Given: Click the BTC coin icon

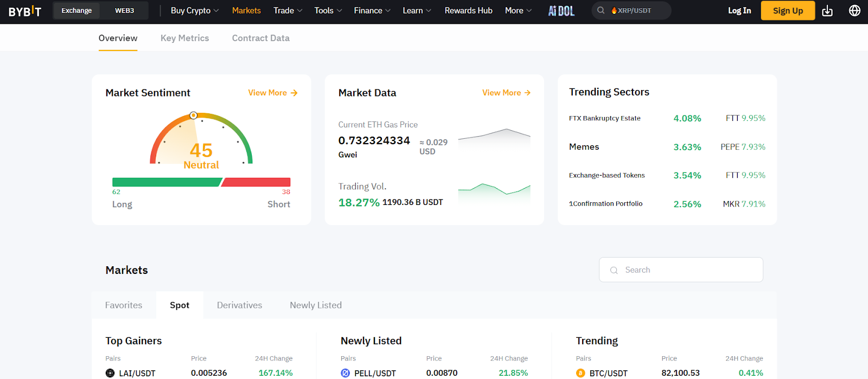Looking at the screenshot, I should 580,373.
